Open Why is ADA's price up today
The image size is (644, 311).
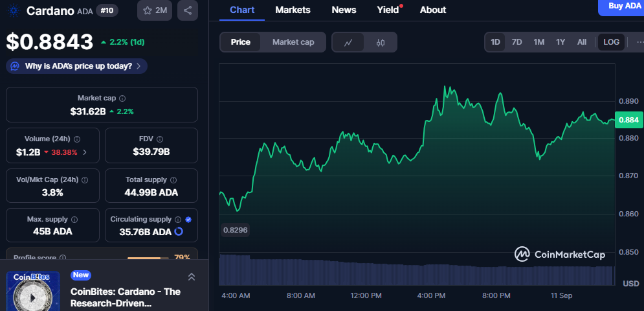click(77, 66)
